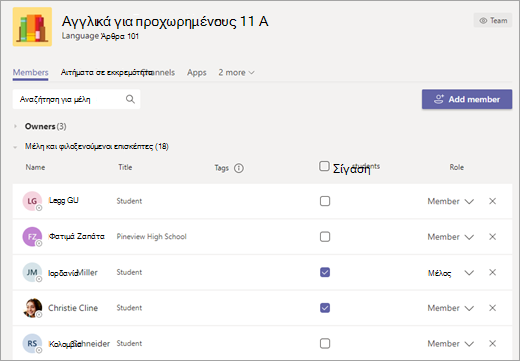Click the Add member button

(x=467, y=99)
